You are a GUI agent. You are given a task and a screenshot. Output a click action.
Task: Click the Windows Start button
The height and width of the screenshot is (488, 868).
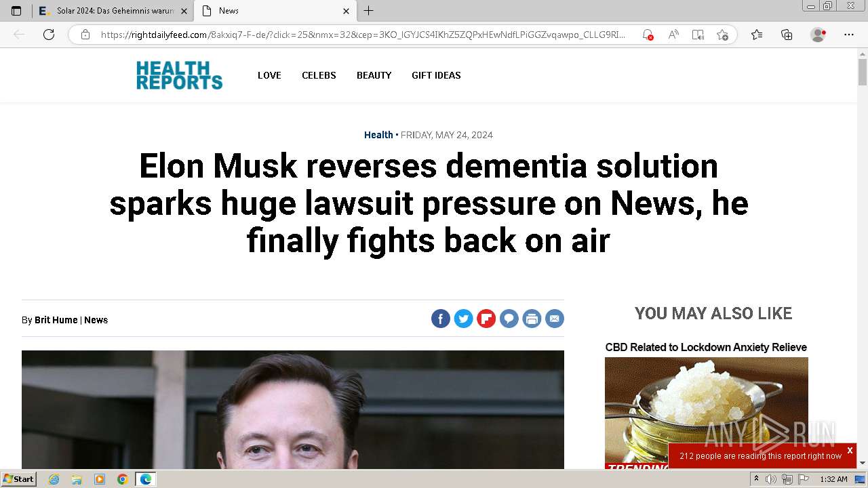(x=18, y=479)
